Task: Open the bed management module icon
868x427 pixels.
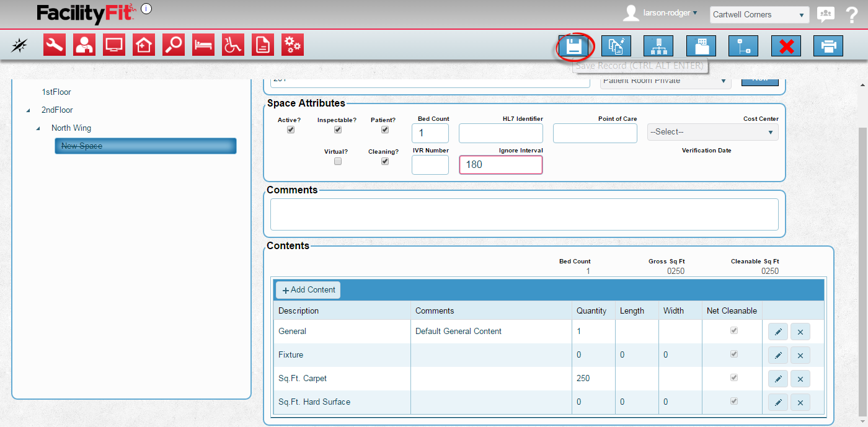Action: 203,45
